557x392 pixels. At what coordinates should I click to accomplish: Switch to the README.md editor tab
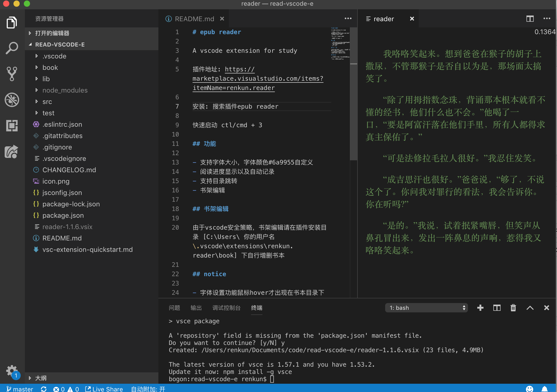[194, 19]
